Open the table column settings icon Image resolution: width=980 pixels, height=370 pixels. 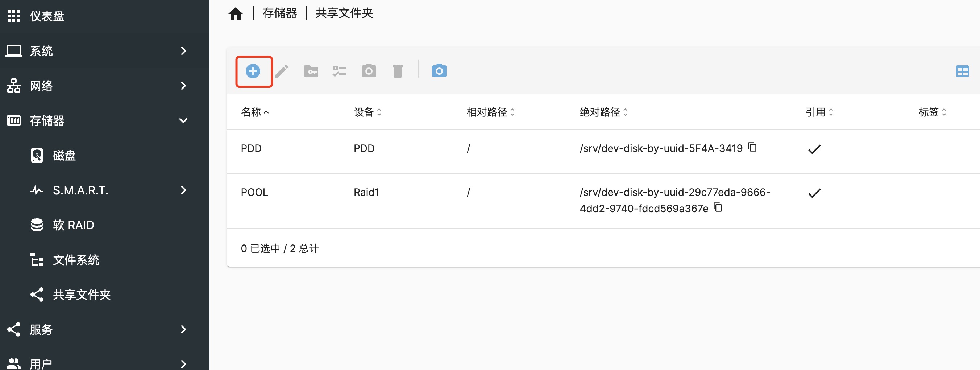pos(962,71)
